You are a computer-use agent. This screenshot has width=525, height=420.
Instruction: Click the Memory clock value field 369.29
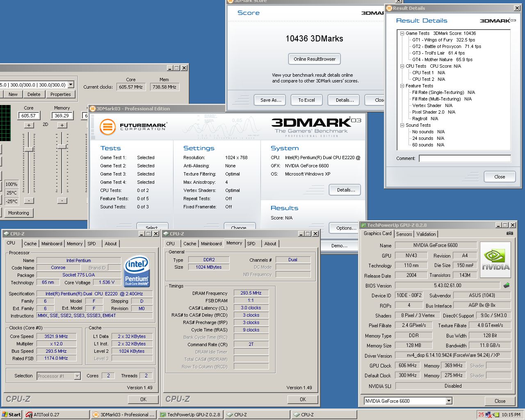[62, 116]
